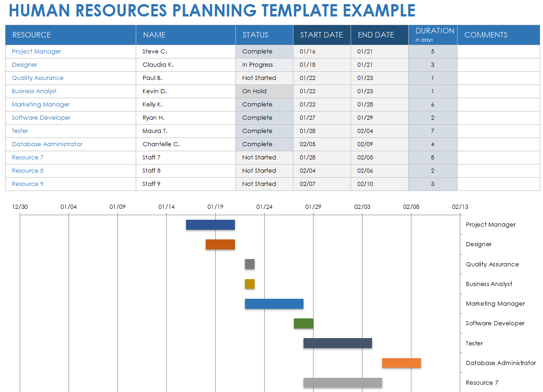Open the Resource 7 hyperlink
The height and width of the screenshot is (392, 543).
point(27,157)
